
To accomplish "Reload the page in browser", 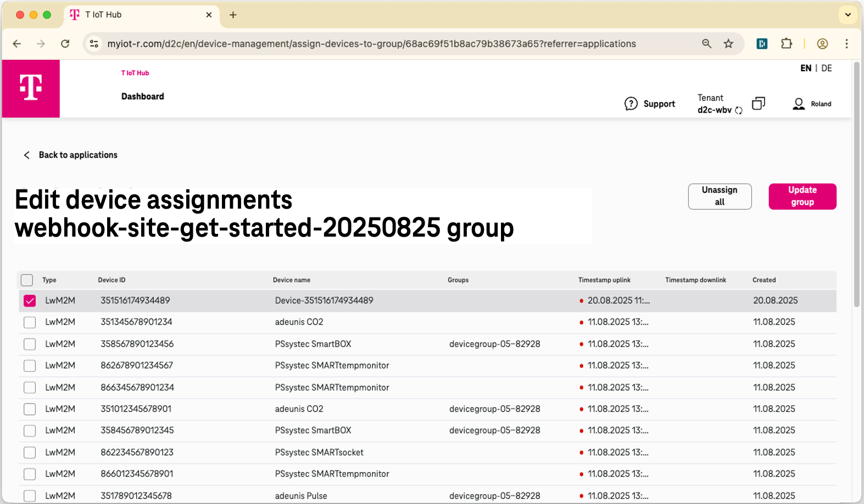I will click(x=65, y=44).
